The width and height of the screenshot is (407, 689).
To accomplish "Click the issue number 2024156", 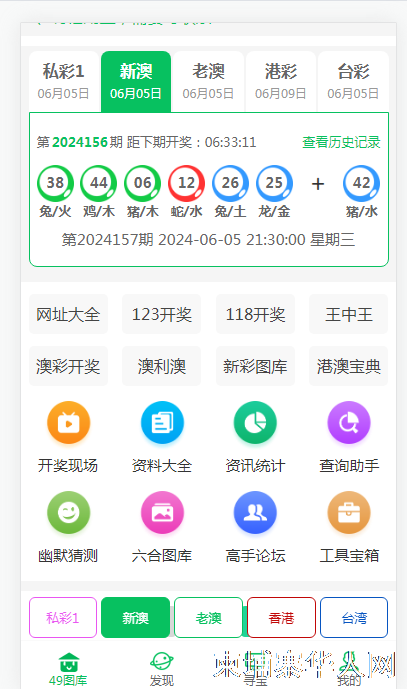I will (x=80, y=142).
